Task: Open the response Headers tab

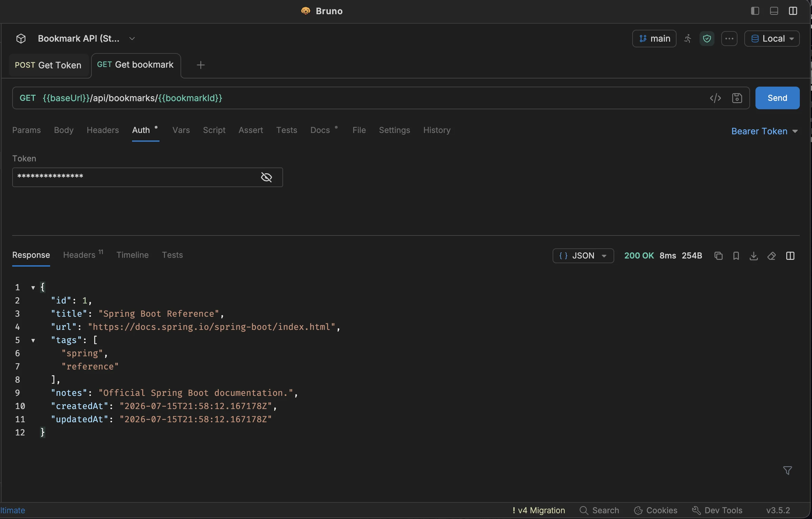Action: [83, 255]
